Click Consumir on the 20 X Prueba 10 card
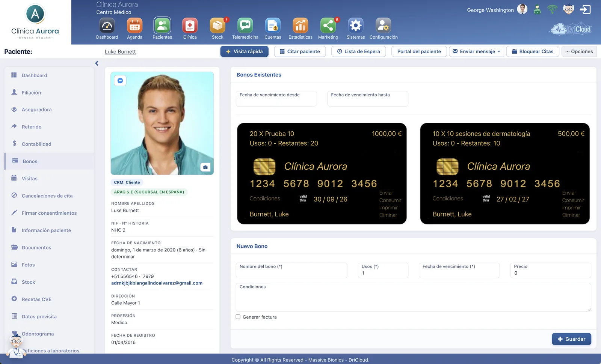 tap(390, 200)
